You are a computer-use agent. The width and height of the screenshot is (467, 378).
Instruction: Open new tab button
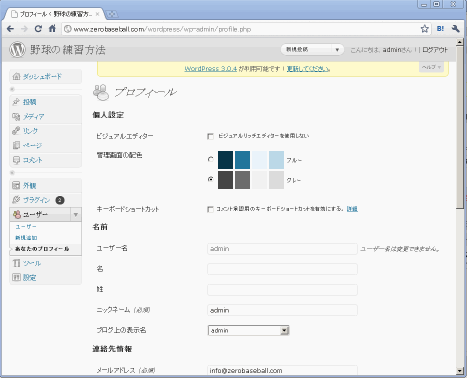click(x=112, y=14)
